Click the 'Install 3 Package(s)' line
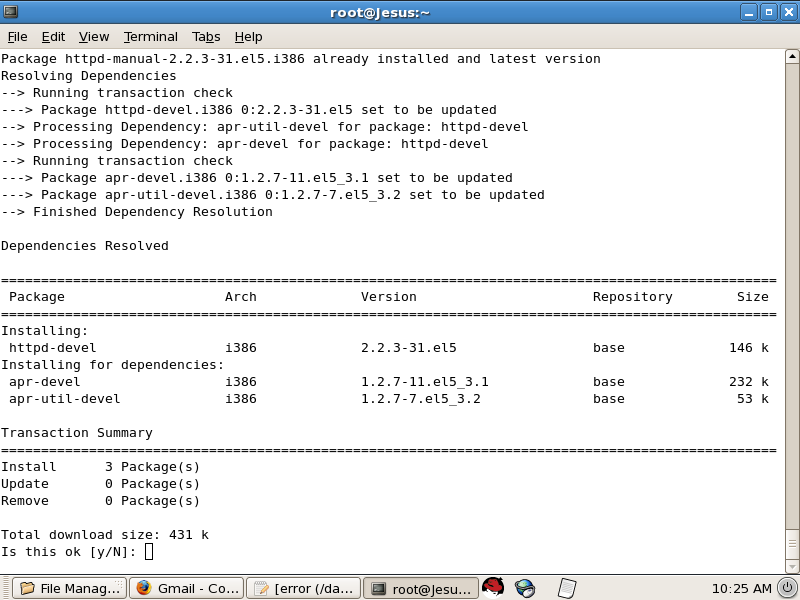Screen dimensions: 800x600 tap(101, 467)
